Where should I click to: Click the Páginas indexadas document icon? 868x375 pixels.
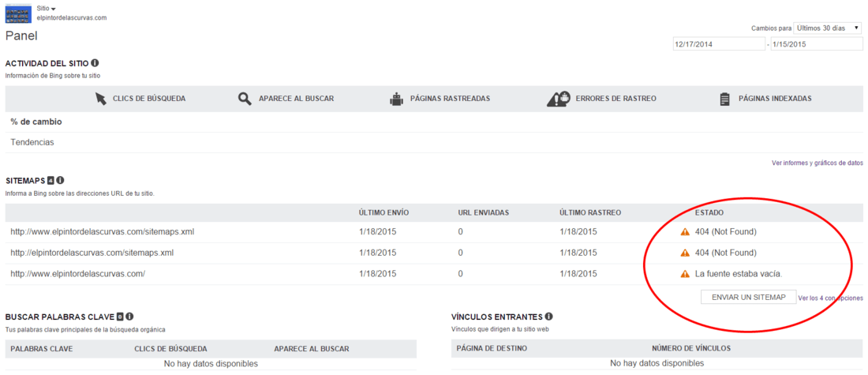(x=724, y=99)
